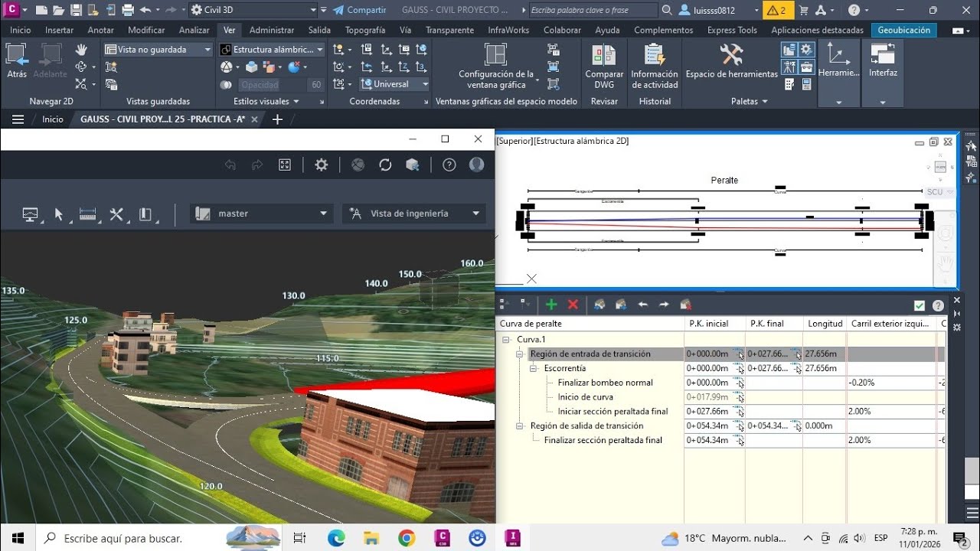The image size is (980, 551).
Task: Click the InfraWorks refresh/sync icon
Action: (385, 165)
